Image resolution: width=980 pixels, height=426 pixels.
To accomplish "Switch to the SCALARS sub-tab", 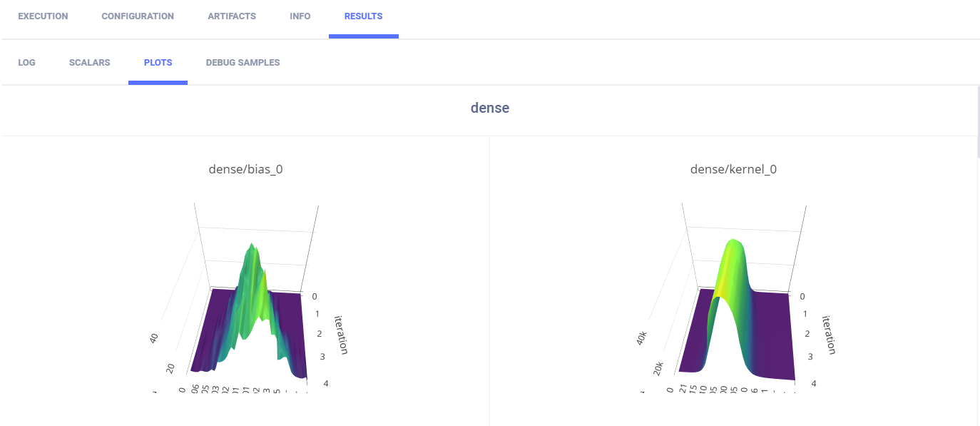I will point(89,63).
